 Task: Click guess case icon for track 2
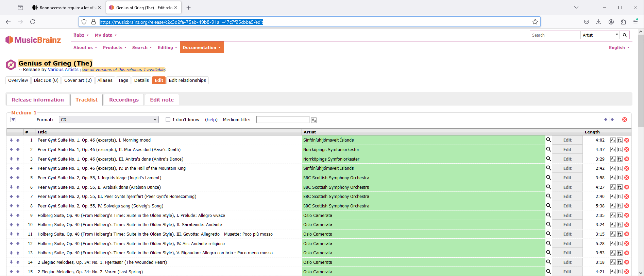pos(613,149)
